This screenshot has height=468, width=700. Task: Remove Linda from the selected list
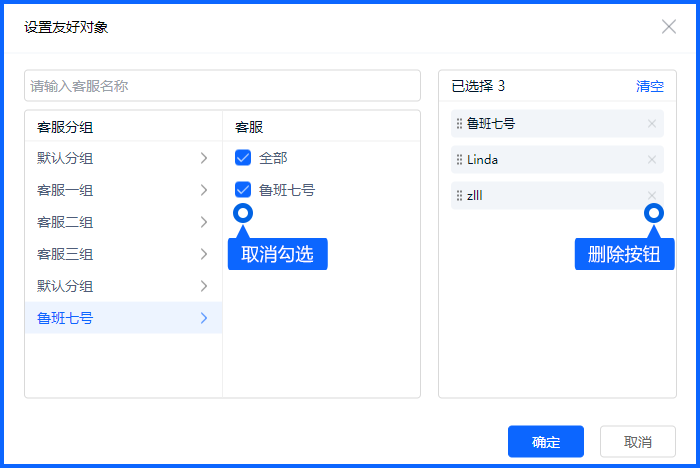pyautogui.click(x=652, y=160)
